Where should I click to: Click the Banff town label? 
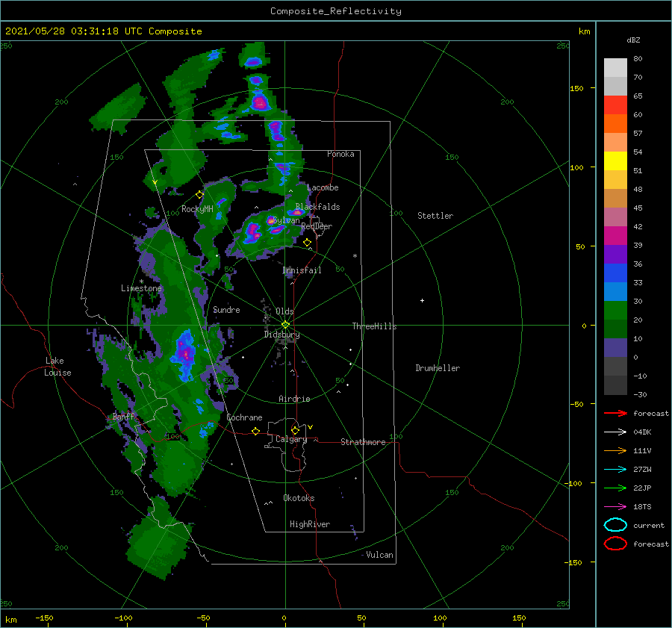tap(123, 416)
